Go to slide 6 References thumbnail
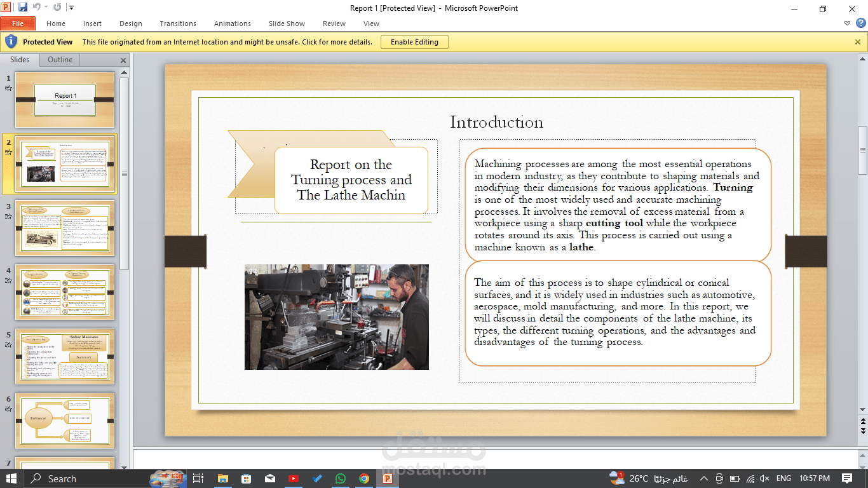The width and height of the screenshot is (868, 488). pos(65,421)
